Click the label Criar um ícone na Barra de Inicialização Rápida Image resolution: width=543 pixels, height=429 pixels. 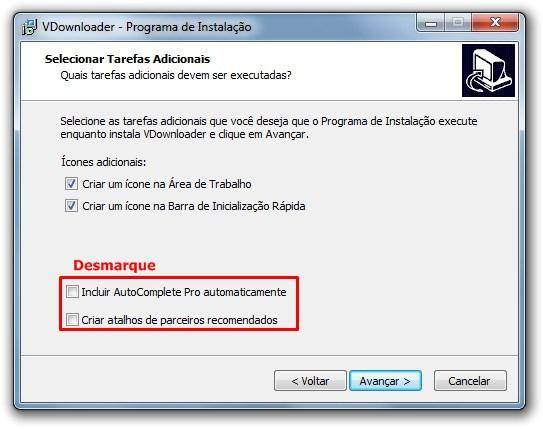(x=194, y=206)
